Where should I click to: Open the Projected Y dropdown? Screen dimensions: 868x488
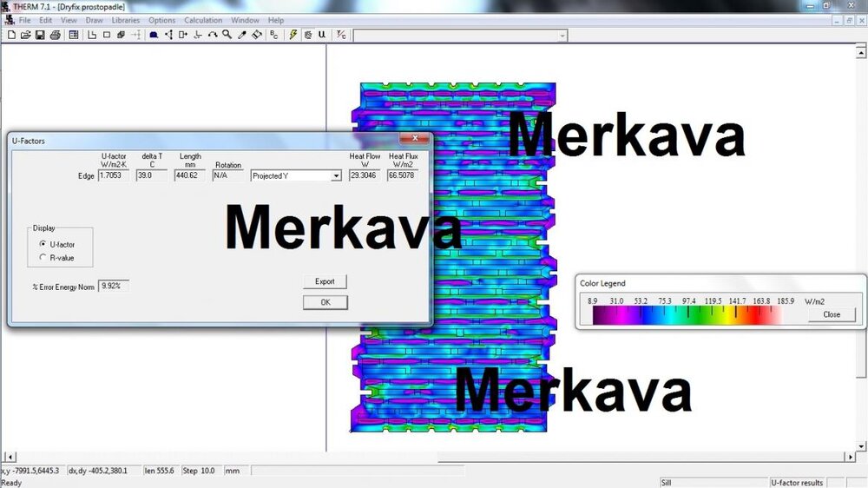(x=336, y=175)
